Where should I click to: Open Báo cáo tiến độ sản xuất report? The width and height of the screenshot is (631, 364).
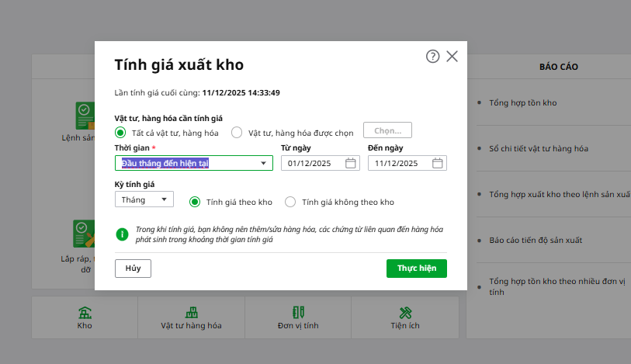pos(536,240)
